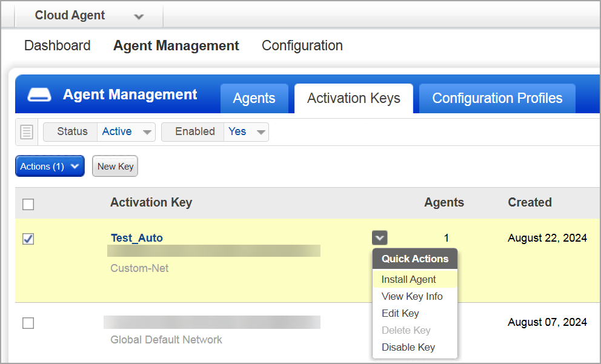Choose Disable Key in Quick Actions
The height and width of the screenshot is (364, 601).
(408, 347)
